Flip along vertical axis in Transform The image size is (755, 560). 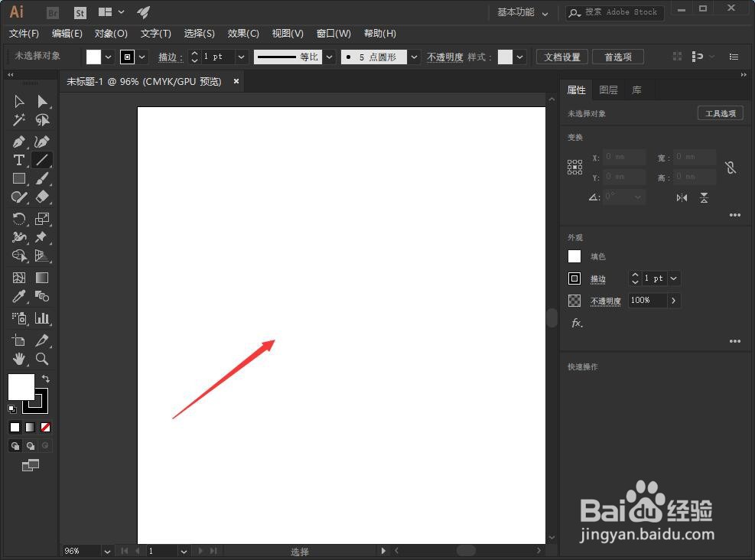tap(704, 197)
